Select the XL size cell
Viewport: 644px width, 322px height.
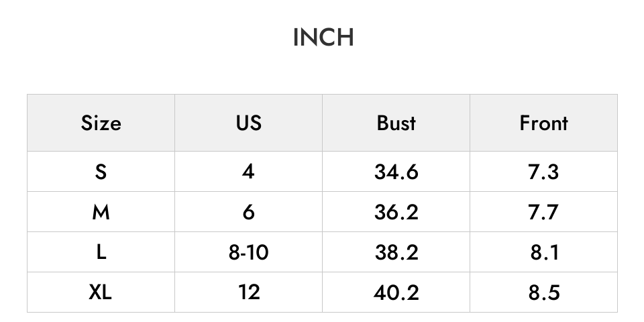101,292
